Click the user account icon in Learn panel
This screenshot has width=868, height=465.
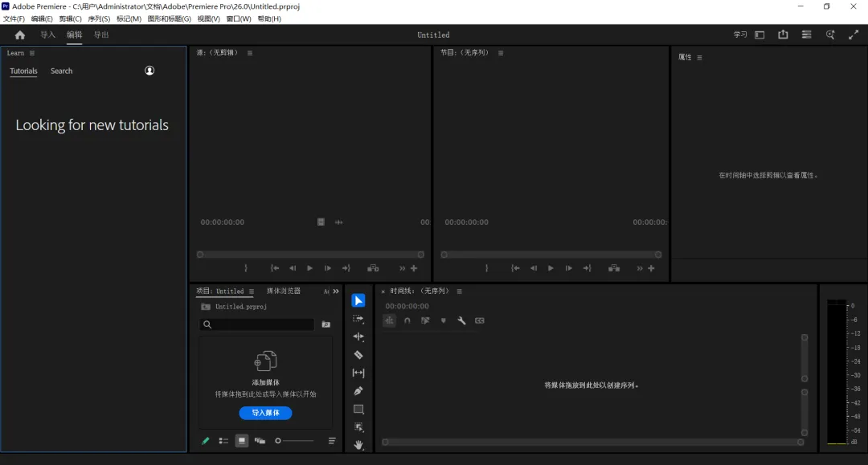(x=149, y=71)
